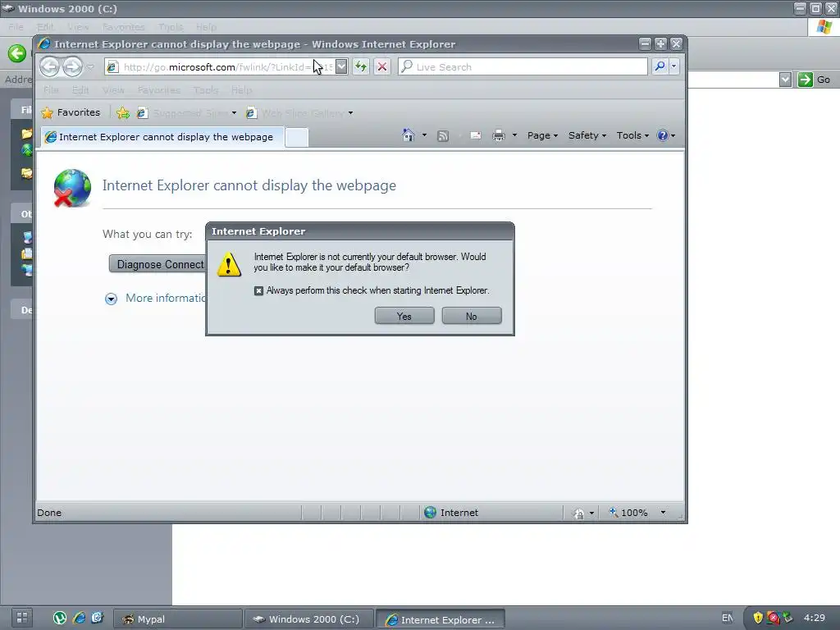Click the magnifier Search button
The width and height of the screenshot is (840, 630).
[660, 66]
